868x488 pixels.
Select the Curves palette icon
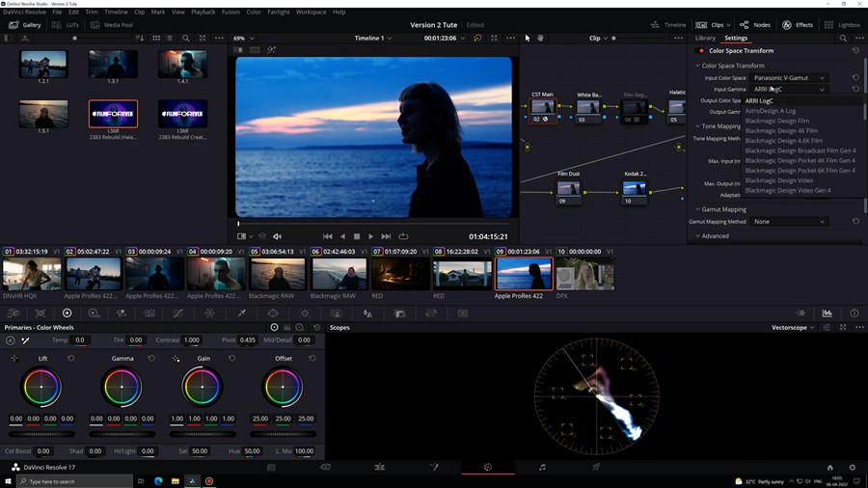coord(177,313)
